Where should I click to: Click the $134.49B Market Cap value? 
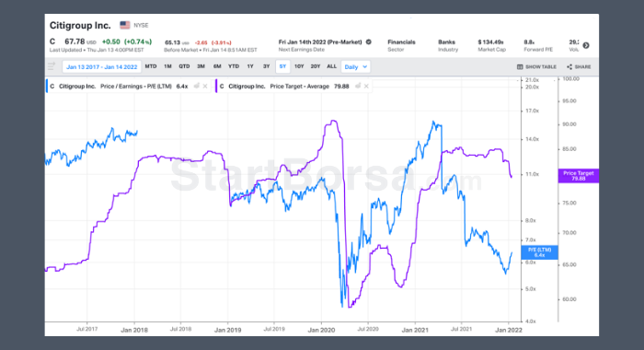[490, 42]
